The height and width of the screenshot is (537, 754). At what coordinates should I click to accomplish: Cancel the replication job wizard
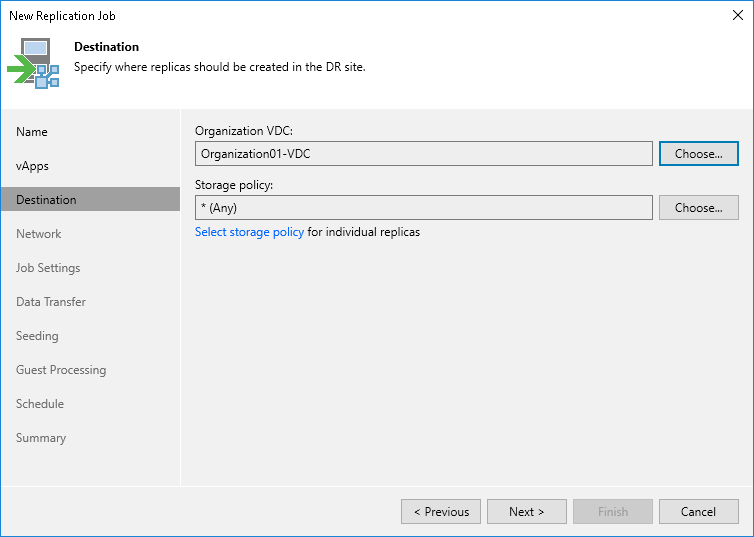[x=699, y=512]
